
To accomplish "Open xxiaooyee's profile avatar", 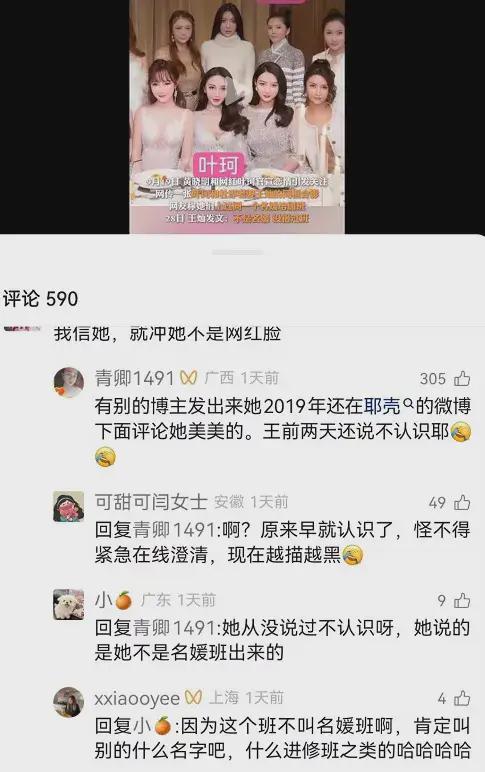I will [x=68, y=702].
